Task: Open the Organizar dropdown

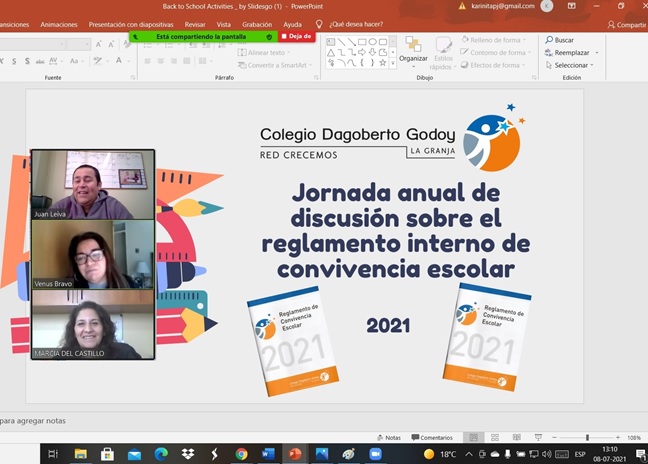Action: point(413,53)
